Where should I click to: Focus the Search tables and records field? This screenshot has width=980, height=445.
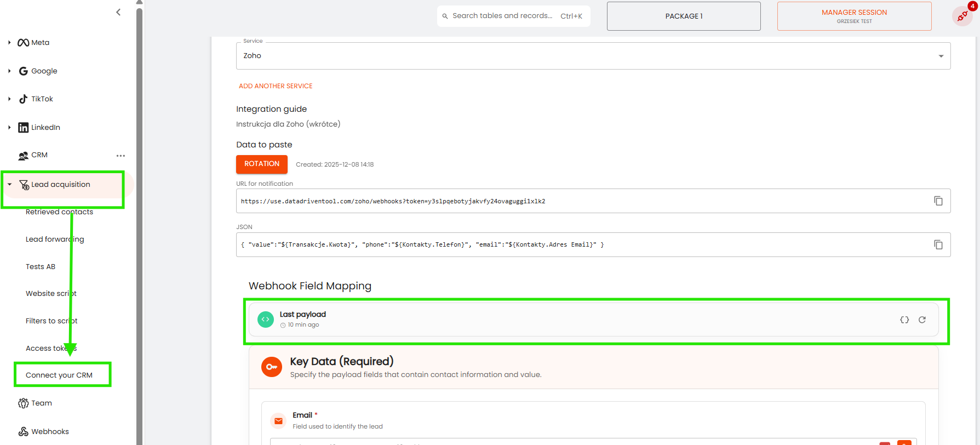click(502, 16)
